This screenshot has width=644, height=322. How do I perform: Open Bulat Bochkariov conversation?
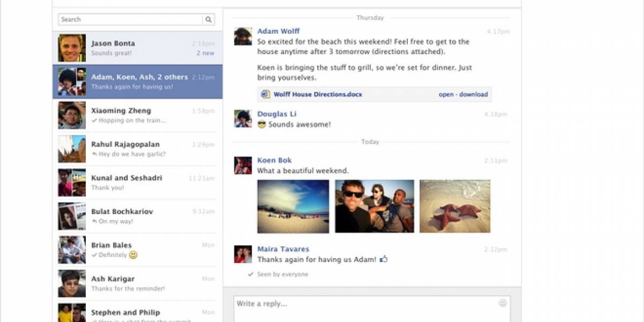click(x=137, y=216)
